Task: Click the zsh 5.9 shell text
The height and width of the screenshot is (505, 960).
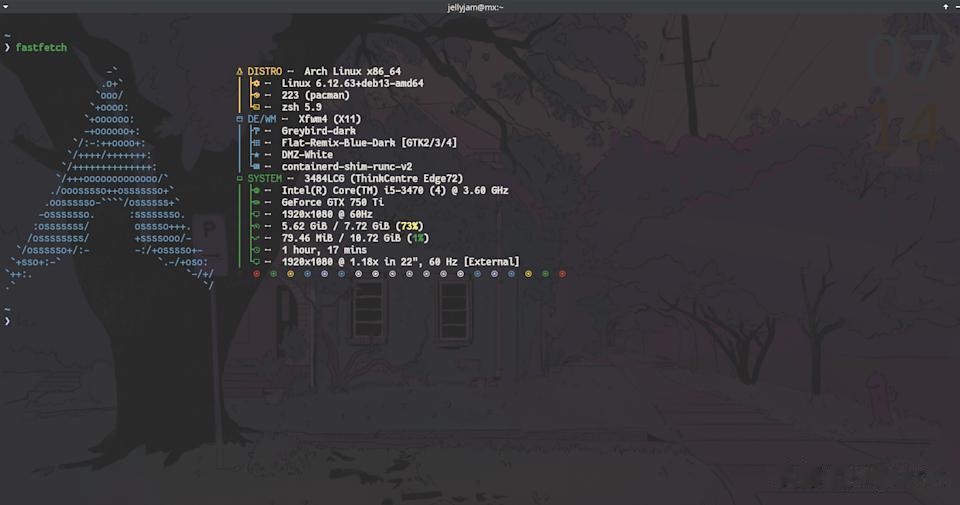Action: pyautogui.click(x=301, y=107)
